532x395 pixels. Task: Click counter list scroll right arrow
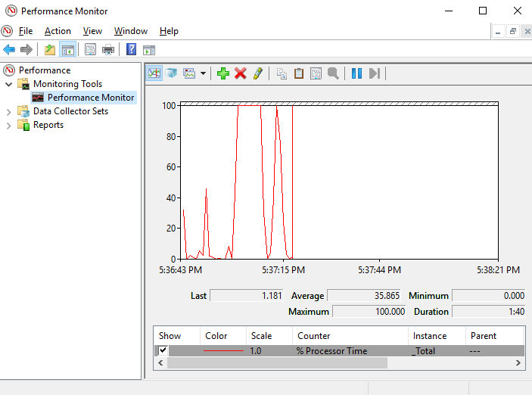click(518, 362)
